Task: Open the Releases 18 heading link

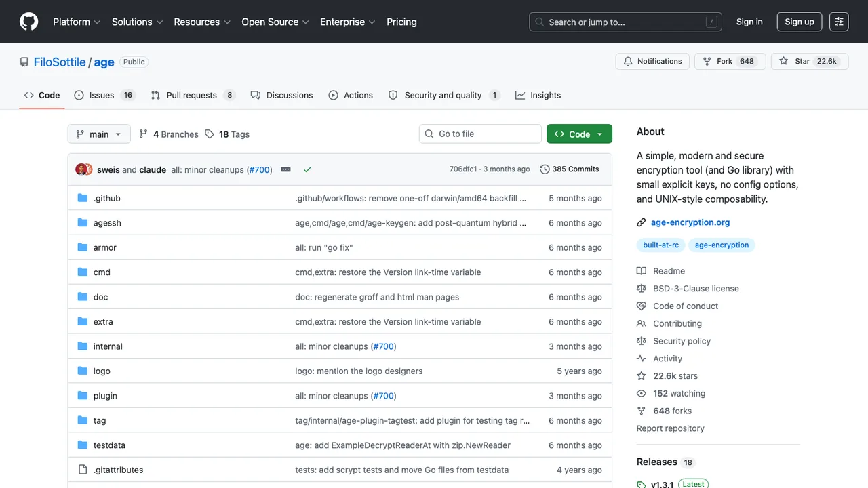Action: 666,462
